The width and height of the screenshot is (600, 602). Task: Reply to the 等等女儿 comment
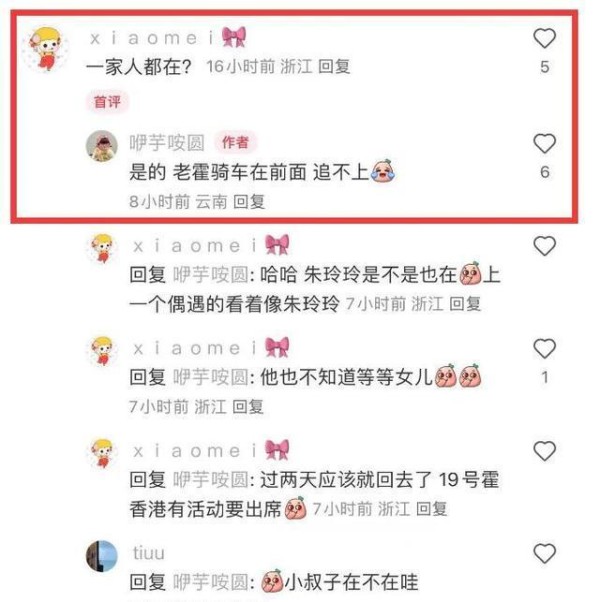tap(248, 407)
